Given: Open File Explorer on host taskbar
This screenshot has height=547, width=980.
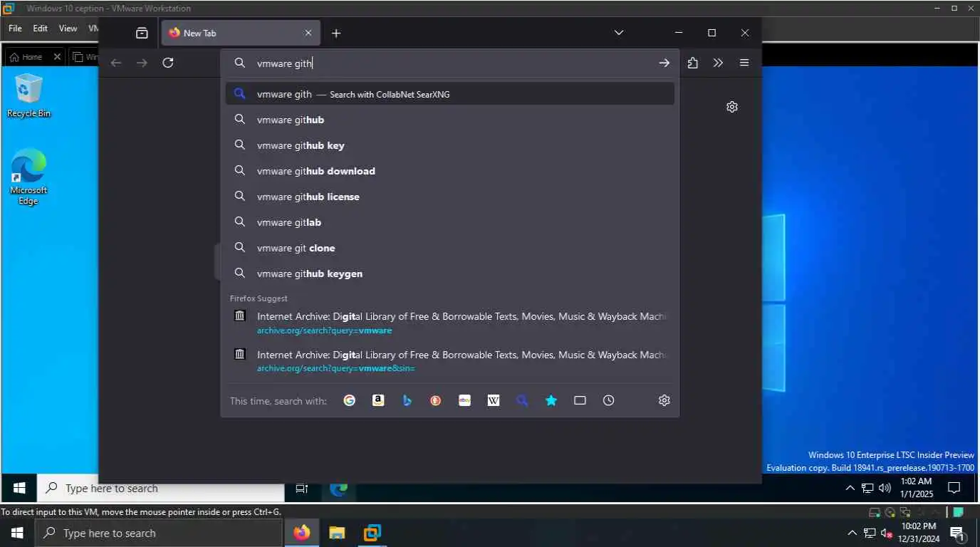Looking at the screenshot, I should point(337,533).
